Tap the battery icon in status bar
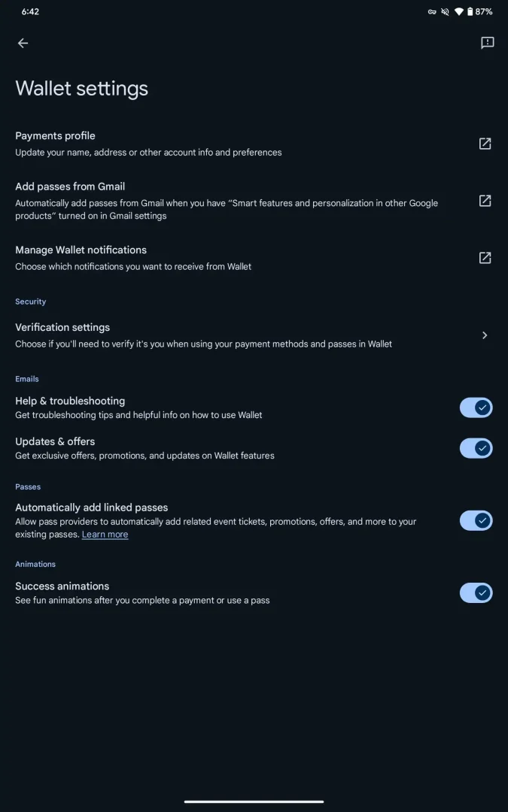Viewport: 508px width, 812px height. click(x=470, y=11)
